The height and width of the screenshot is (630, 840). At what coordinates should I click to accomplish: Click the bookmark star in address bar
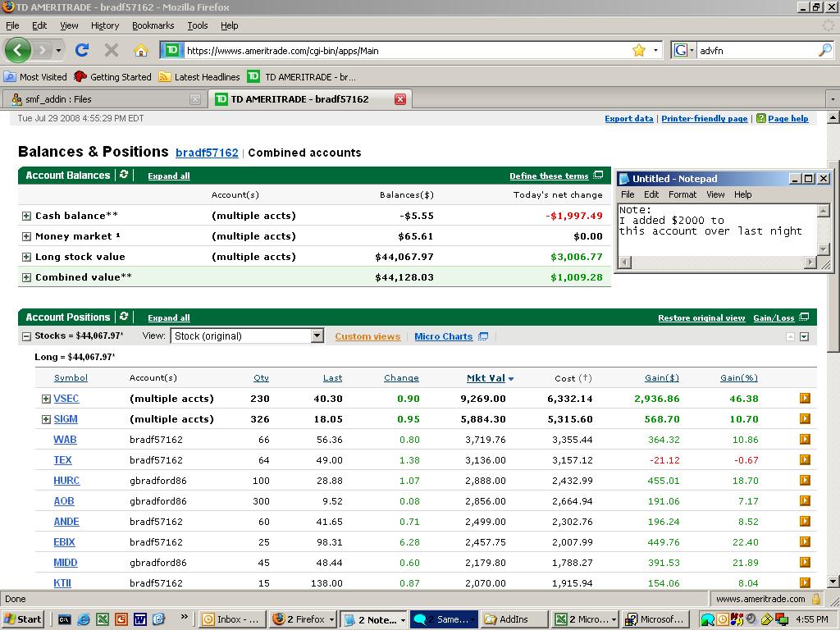(x=638, y=50)
